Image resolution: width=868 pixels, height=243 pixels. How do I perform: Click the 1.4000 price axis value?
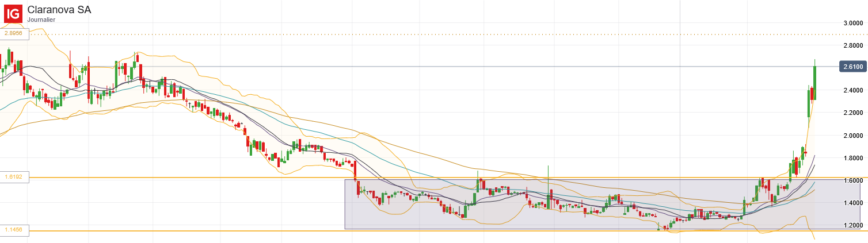[x=853, y=203]
